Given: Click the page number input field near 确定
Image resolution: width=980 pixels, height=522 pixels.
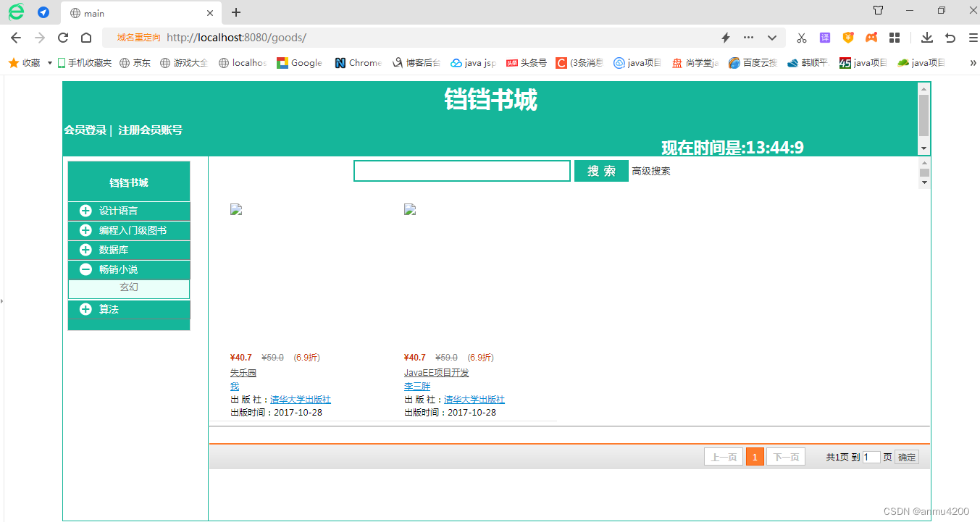Looking at the screenshot, I should tap(871, 456).
